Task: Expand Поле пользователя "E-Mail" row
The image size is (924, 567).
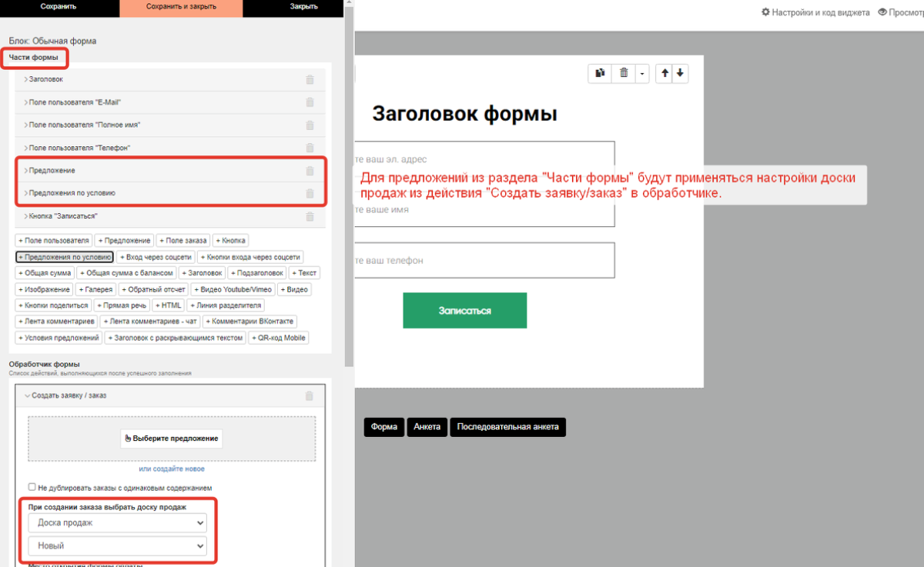Action: (x=170, y=102)
